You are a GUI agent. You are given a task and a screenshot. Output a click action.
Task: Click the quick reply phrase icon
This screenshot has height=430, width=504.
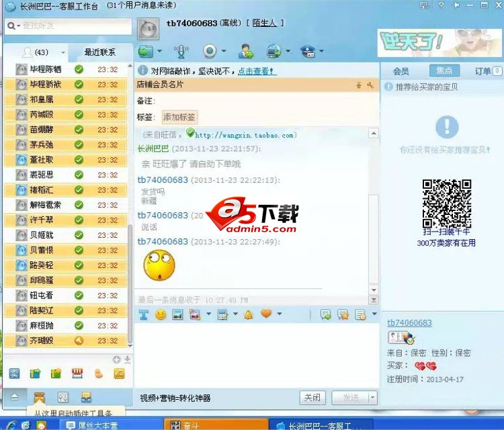pyautogui.click(x=326, y=314)
